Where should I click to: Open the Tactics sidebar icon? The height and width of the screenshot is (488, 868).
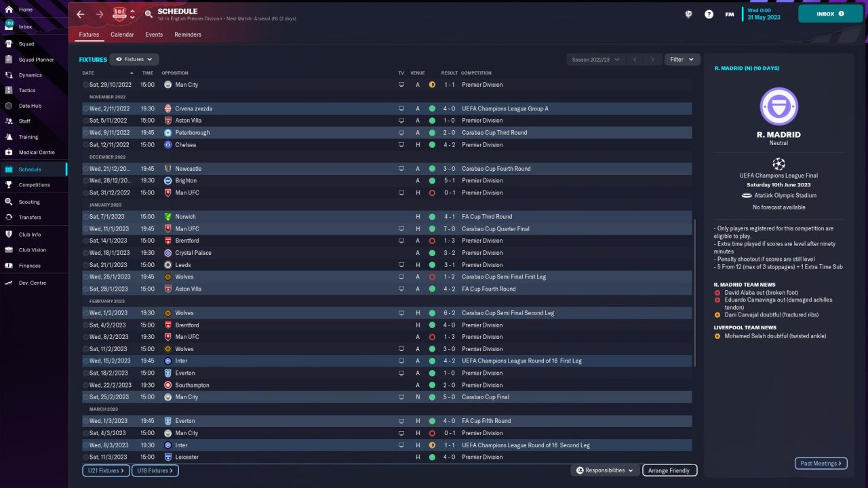[x=9, y=90]
